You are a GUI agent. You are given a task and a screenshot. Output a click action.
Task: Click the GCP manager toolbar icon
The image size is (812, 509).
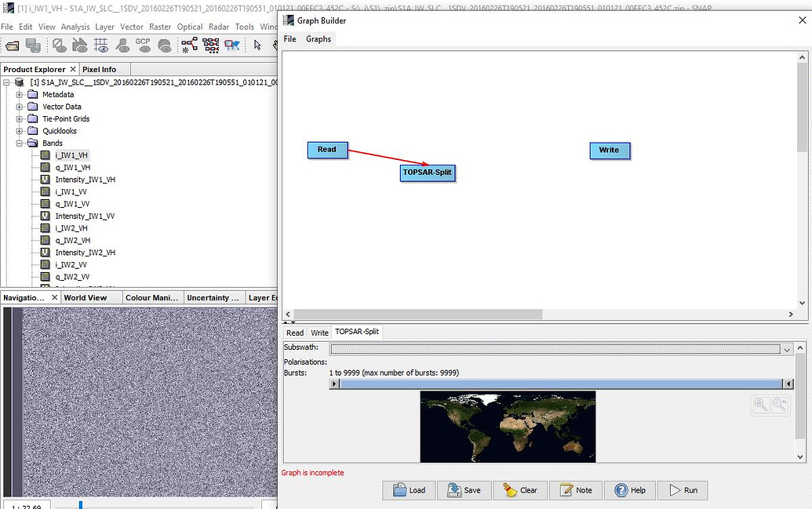point(144,45)
